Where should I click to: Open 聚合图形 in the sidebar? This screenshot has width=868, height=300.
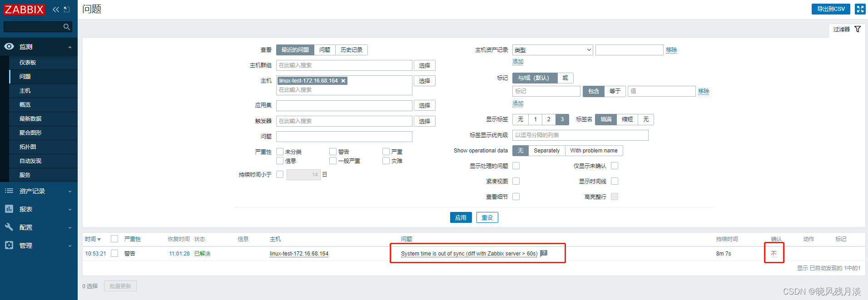(x=30, y=133)
